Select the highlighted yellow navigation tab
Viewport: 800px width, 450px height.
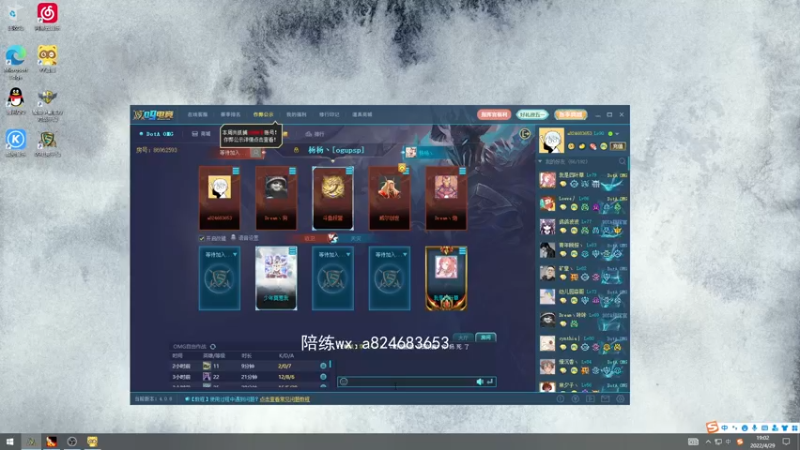tap(263, 115)
